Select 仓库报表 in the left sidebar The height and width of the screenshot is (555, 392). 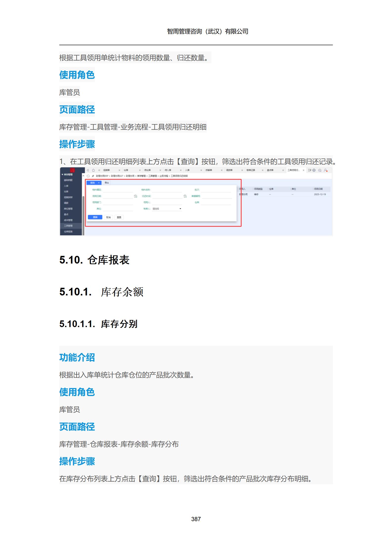click(68, 232)
